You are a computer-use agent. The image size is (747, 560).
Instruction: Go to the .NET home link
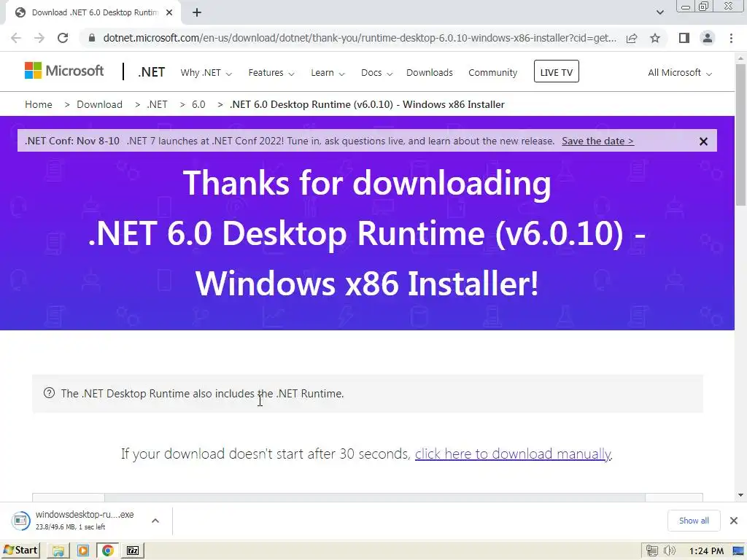click(152, 72)
